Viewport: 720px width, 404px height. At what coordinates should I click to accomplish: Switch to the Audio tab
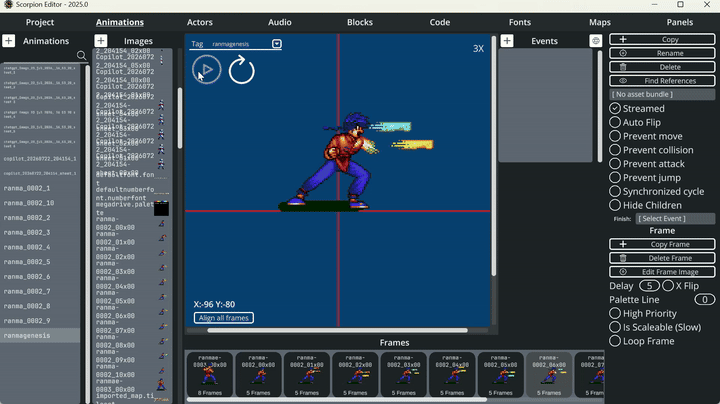tap(280, 22)
